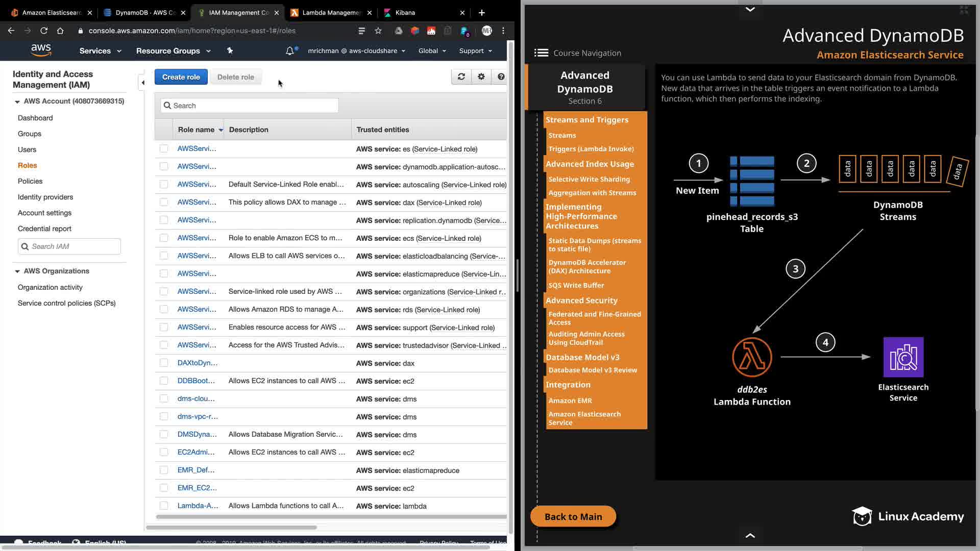
Task: Check the DAXtoDyn... role checkbox
Action: tap(164, 363)
